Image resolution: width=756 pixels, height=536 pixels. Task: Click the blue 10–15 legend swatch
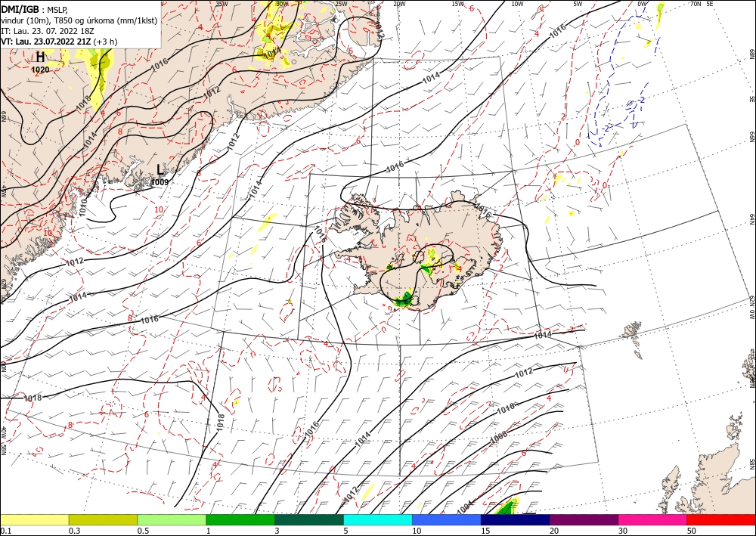tap(447, 519)
